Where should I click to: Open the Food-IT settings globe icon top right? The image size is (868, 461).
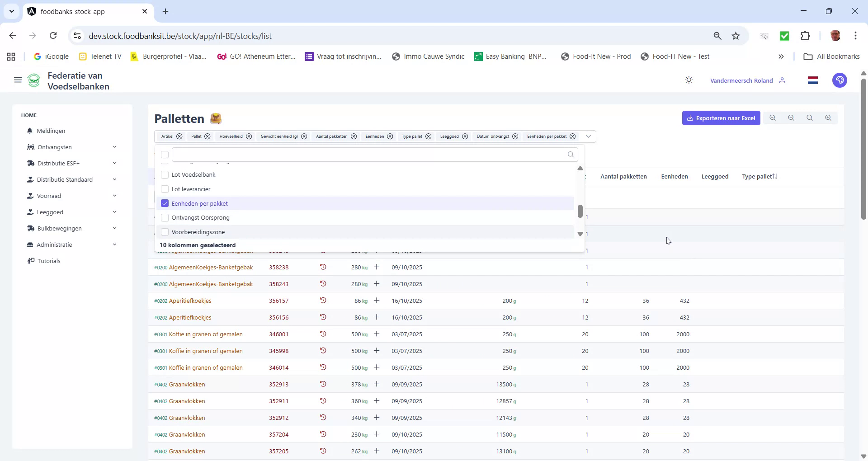pos(840,80)
